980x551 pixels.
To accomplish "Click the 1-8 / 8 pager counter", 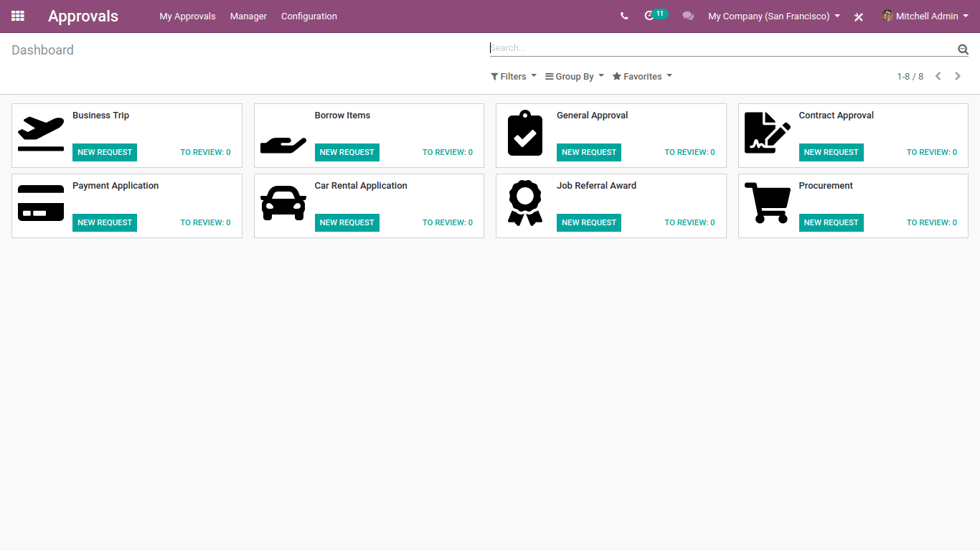I will pos(910,76).
